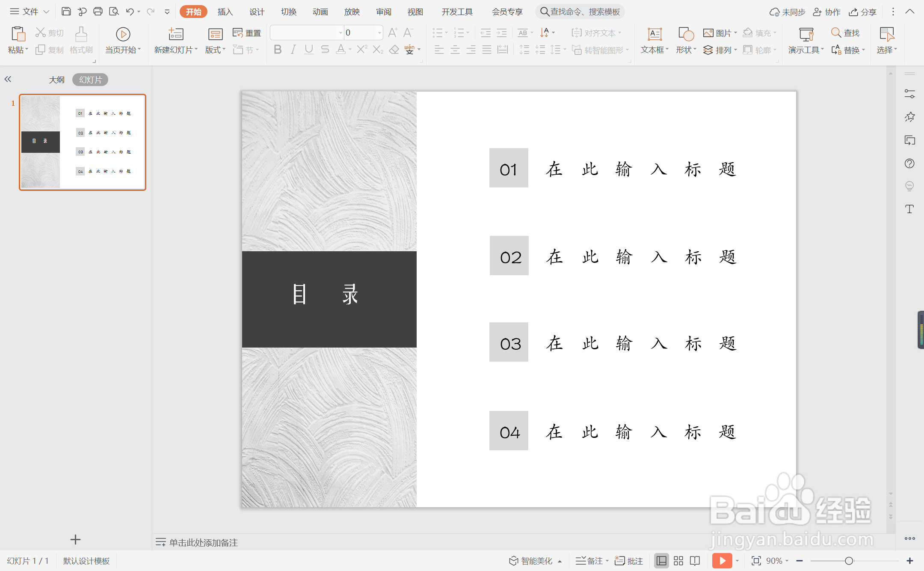The width and height of the screenshot is (924, 571).
Task: Click the Save icon in quick toolbar
Action: coord(66,12)
